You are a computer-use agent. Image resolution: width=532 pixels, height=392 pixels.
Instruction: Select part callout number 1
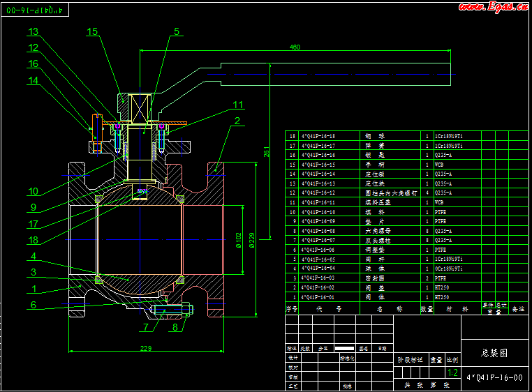point(34,288)
